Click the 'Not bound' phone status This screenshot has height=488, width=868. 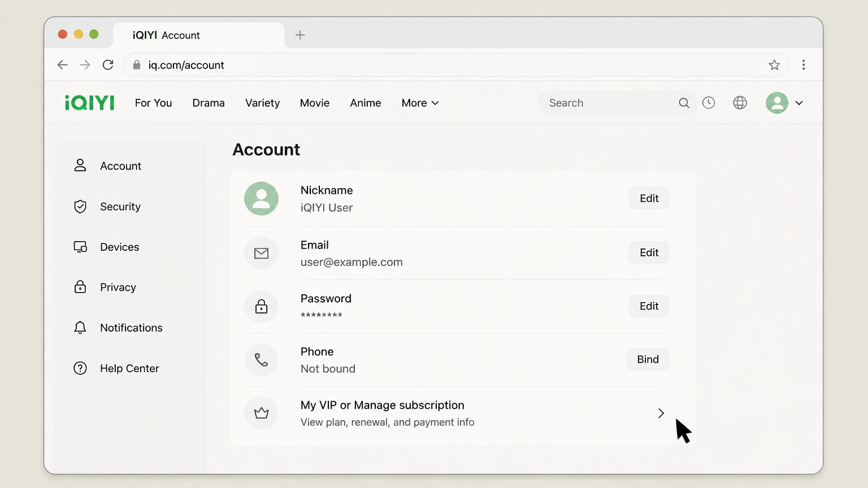coord(328,369)
